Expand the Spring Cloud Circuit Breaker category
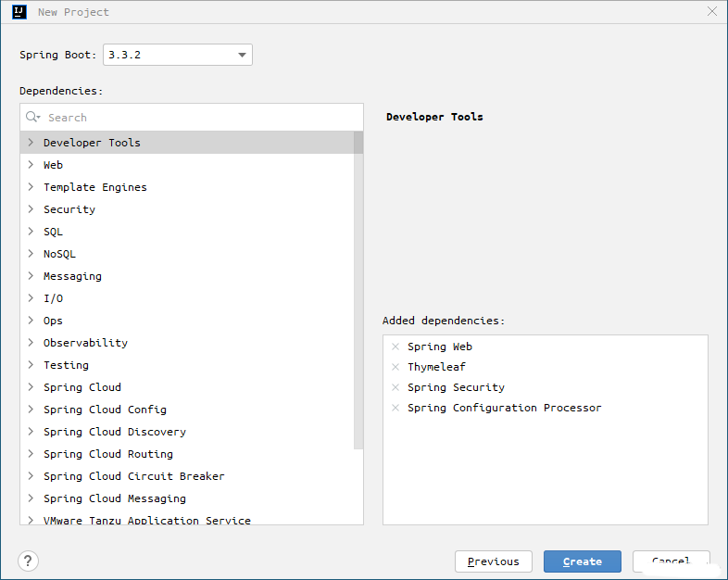 coord(31,476)
